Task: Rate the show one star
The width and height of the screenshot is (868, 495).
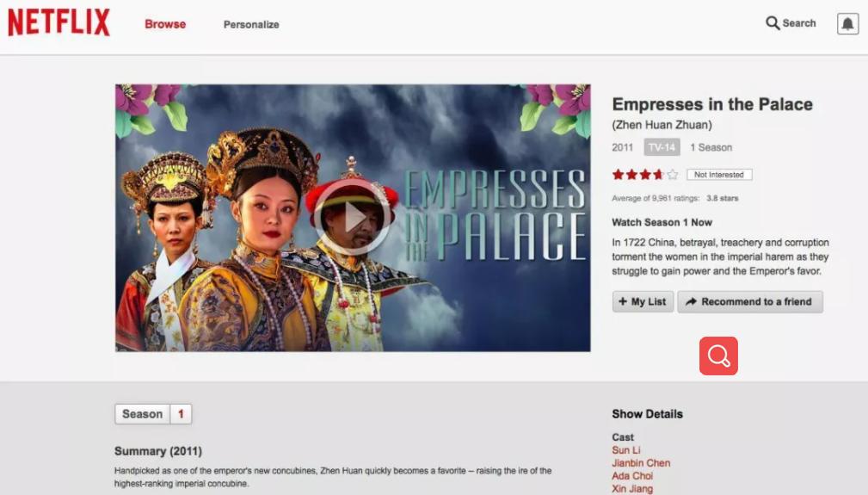Action: pos(618,175)
